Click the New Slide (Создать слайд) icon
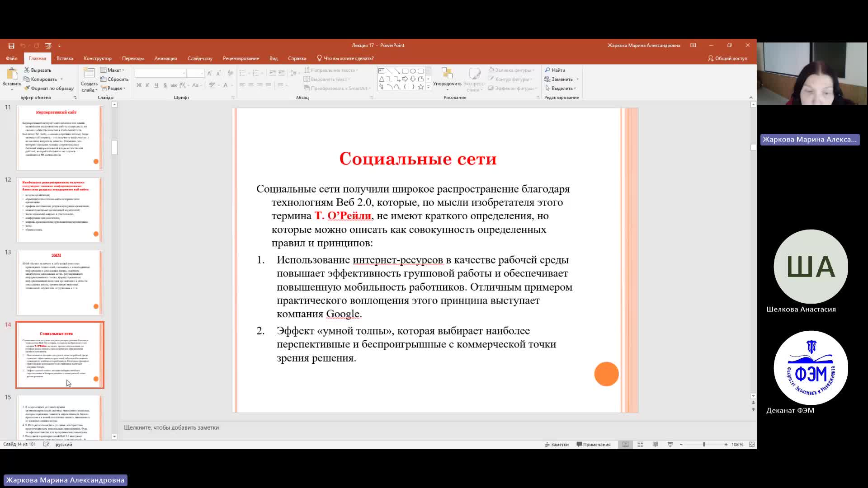 coord(89,74)
